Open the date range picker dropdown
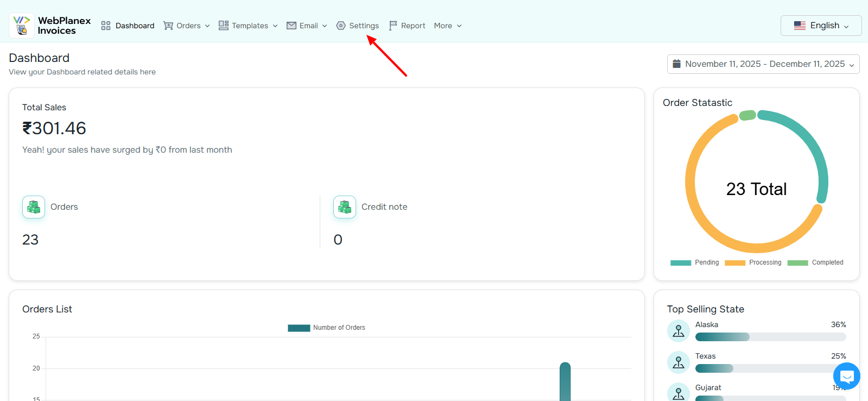 tap(763, 64)
